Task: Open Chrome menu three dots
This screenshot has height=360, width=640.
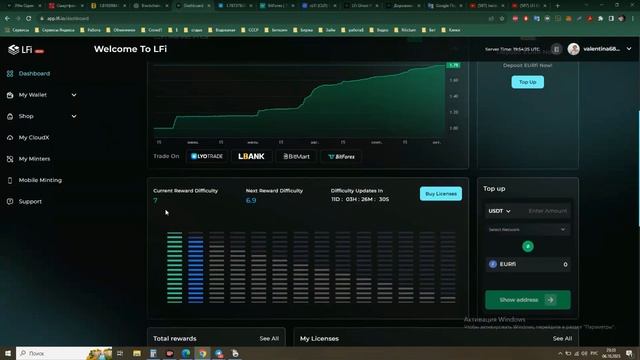Action: [x=633, y=18]
